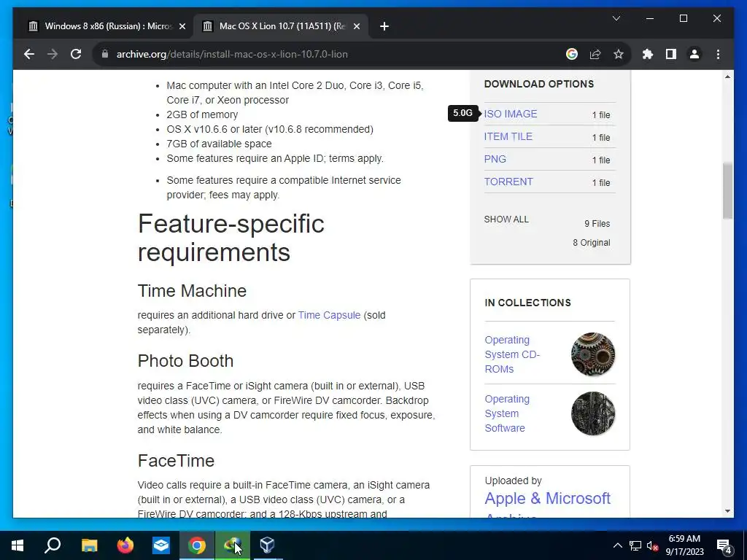Open blue box app on taskbar
This screenshot has width=747, height=560.
pyautogui.click(x=161, y=545)
